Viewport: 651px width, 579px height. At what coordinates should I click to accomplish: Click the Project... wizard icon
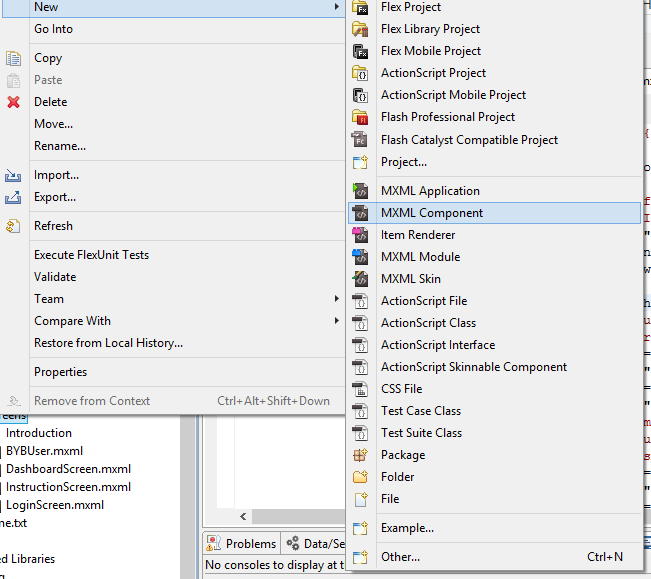360,162
